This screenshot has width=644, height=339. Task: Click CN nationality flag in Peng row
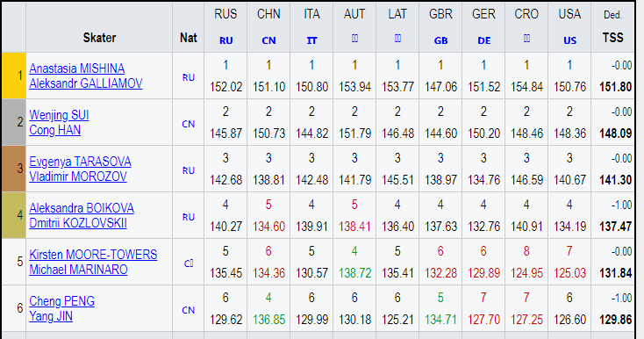[x=189, y=310]
